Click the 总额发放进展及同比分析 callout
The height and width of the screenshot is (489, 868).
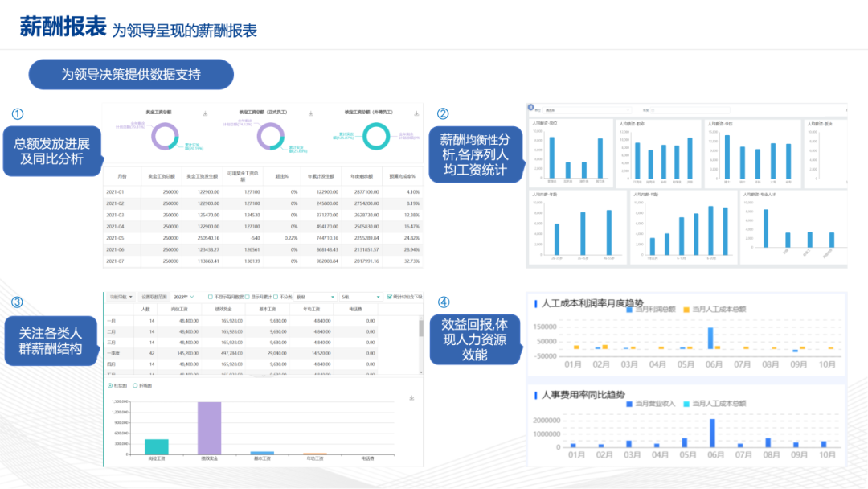click(x=52, y=151)
